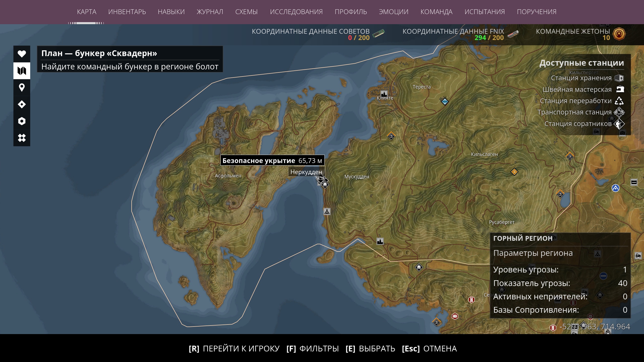644x362 pixels.
Task: Select the heart favorites icon in sidebar
Action: point(22,54)
